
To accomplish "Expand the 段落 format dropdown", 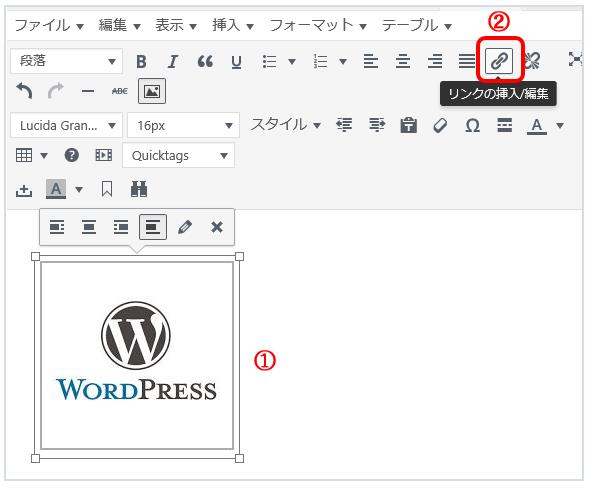I will [x=66, y=61].
